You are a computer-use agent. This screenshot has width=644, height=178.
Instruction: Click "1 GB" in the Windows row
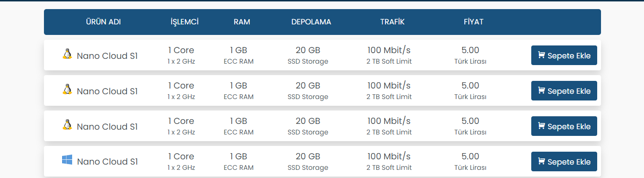(x=238, y=156)
